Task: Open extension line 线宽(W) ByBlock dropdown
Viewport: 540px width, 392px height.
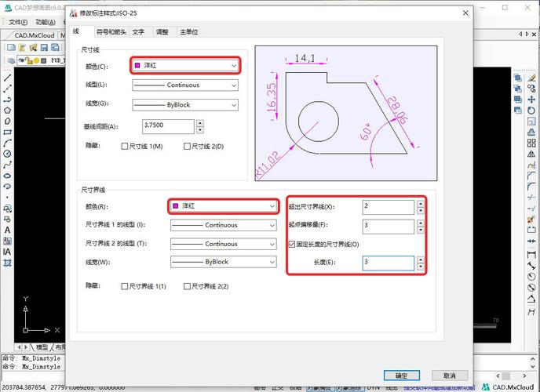Action: point(224,262)
